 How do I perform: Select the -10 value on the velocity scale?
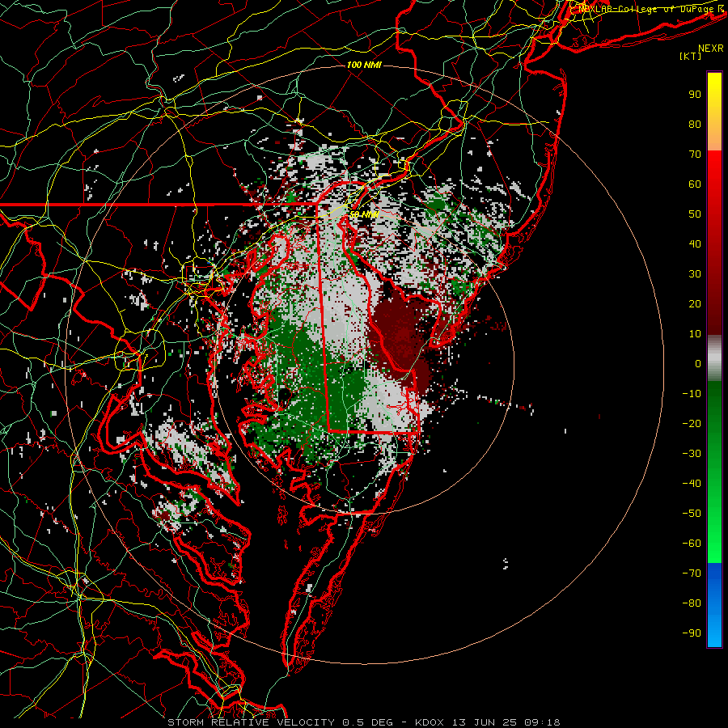(x=692, y=394)
